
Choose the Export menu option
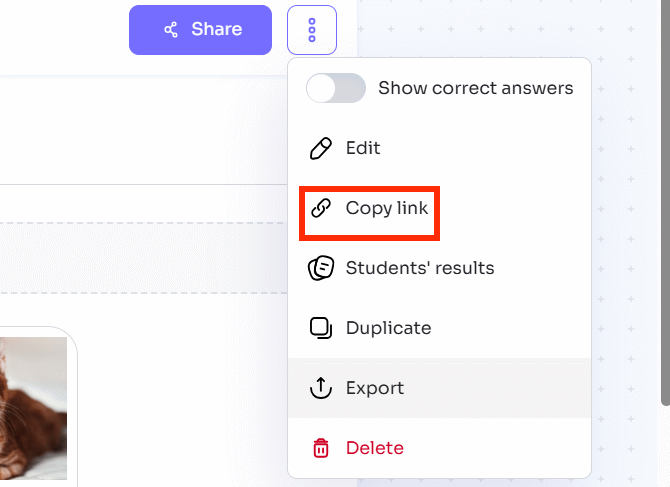pyautogui.click(x=375, y=388)
